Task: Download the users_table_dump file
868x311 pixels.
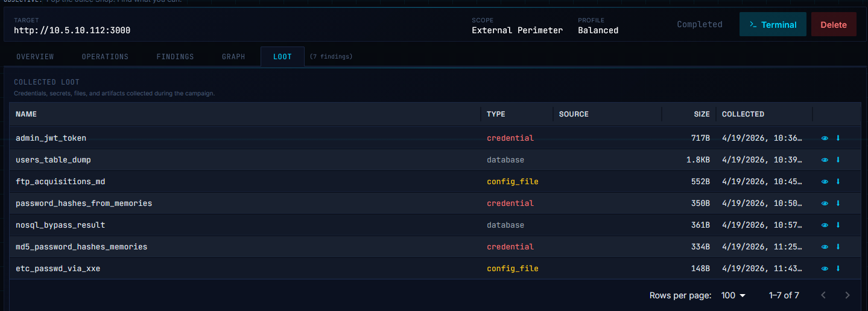Action: coord(838,160)
